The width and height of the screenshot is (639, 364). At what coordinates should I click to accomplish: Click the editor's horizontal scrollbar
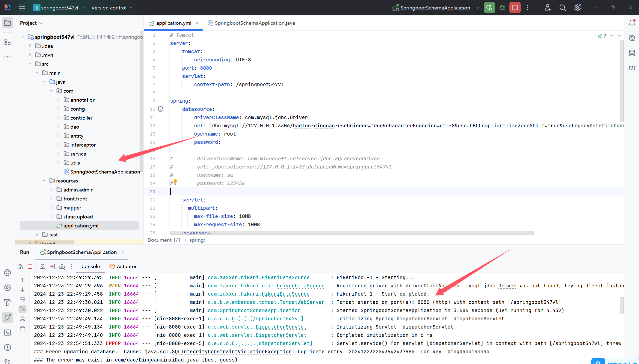tap(350, 233)
